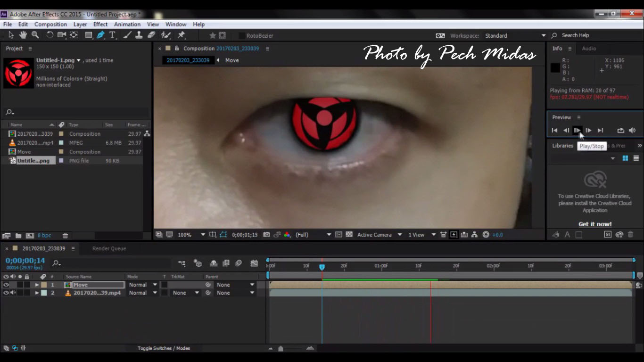
Task: Create a new composition from Project panel
Action: pyautogui.click(x=30, y=235)
